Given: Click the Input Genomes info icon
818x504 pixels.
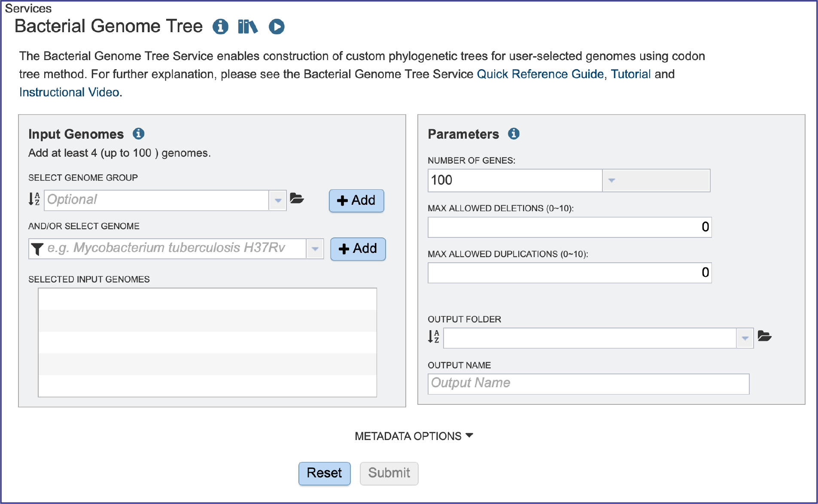Looking at the screenshot, I should (138, 134).
